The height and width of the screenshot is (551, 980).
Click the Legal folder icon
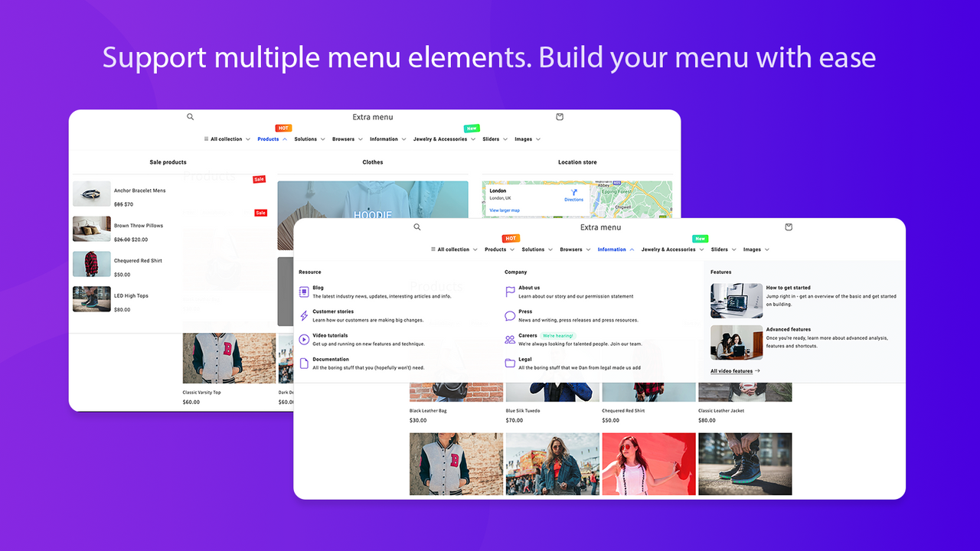(509, 362)
